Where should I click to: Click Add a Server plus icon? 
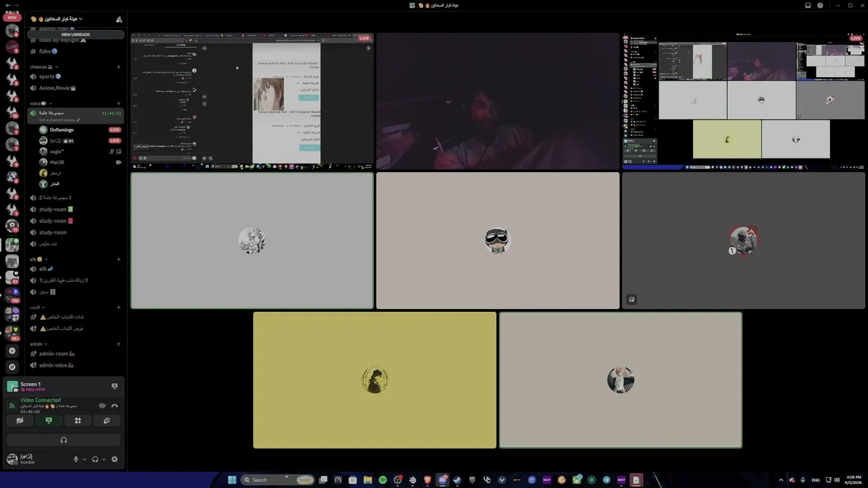pyautogui.click(x=12, y=350)
